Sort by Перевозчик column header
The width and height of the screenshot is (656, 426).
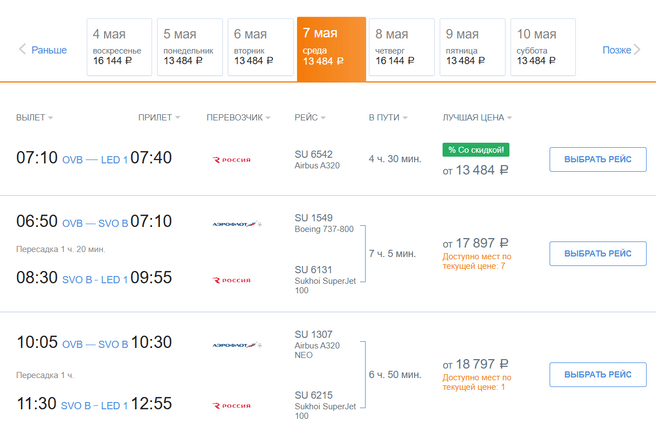coord(238,118)
